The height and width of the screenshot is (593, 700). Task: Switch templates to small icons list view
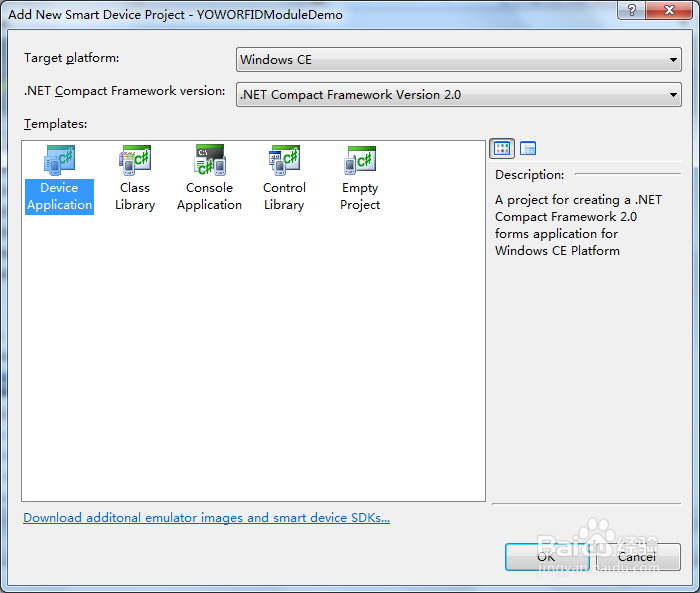(x=528, y=148)
